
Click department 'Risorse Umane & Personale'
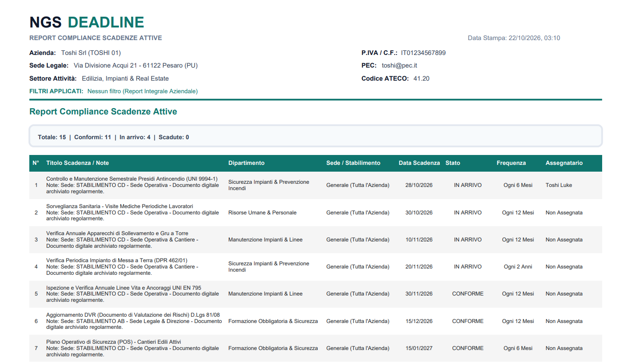coord(262,213)
